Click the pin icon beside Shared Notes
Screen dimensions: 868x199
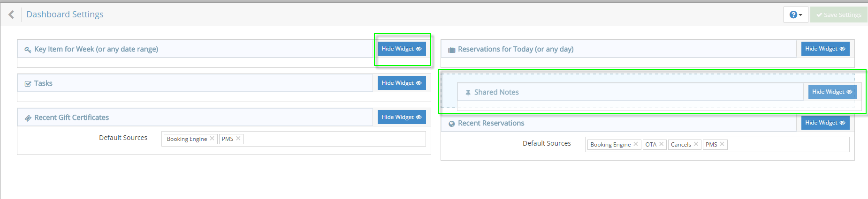click(x=468, y=93)
